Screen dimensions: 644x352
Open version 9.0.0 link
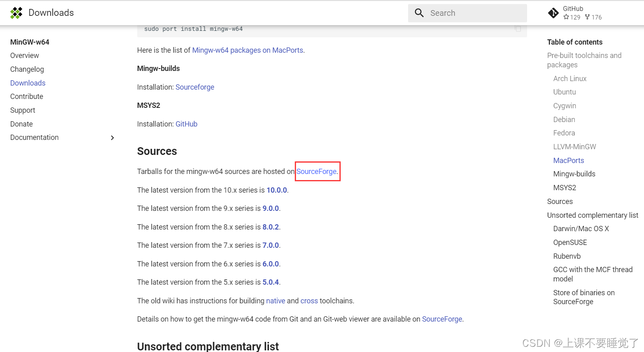pyautogui.click(x=270, y=208)
